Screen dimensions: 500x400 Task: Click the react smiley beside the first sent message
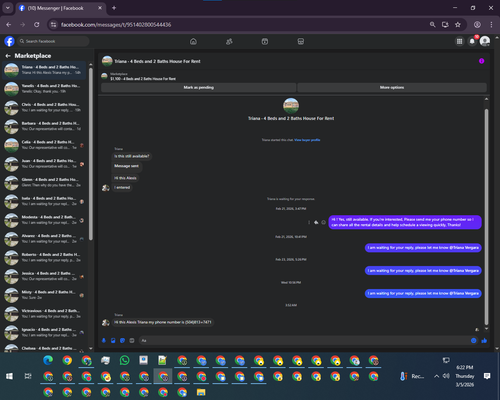[323, 222]
